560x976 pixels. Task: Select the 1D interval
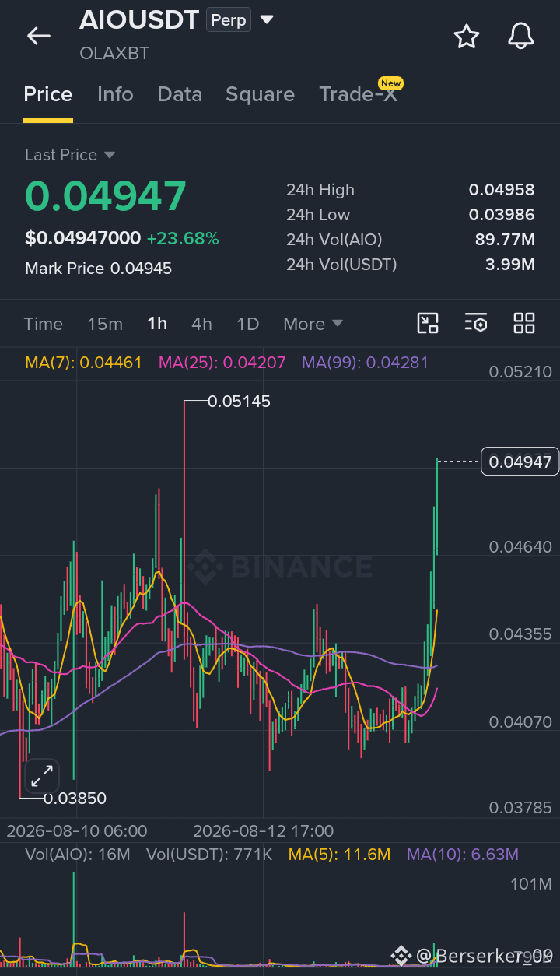pos(247,324)
